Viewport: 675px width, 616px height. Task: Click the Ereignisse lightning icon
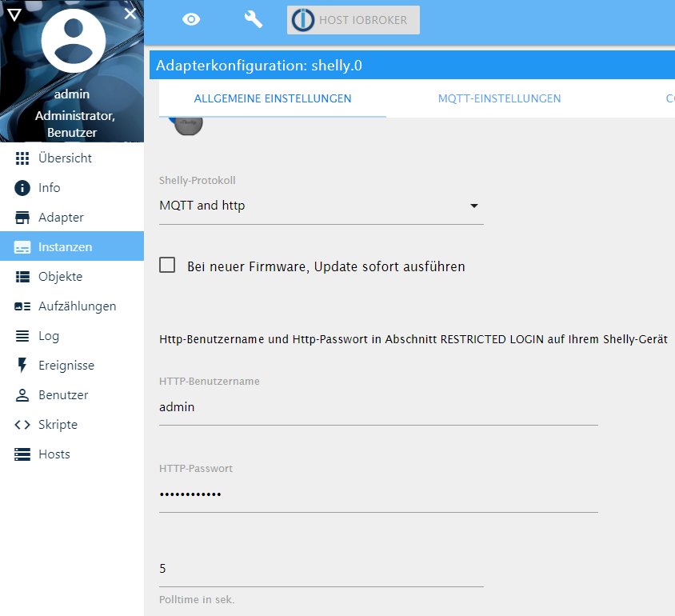pyautogui.click(x=22, y=366)
